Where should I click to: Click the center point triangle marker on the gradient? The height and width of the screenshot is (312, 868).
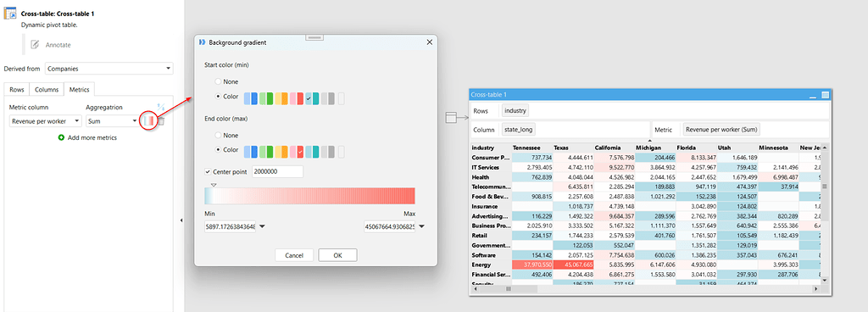tap(214, 185)
